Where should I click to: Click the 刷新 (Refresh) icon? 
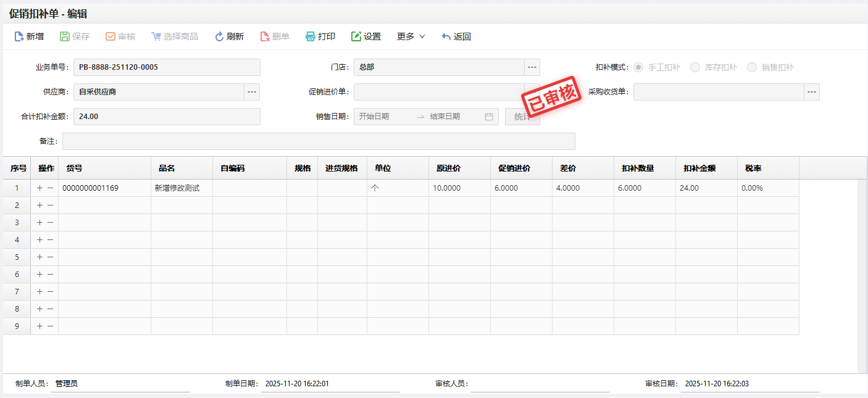click(219, 36)
